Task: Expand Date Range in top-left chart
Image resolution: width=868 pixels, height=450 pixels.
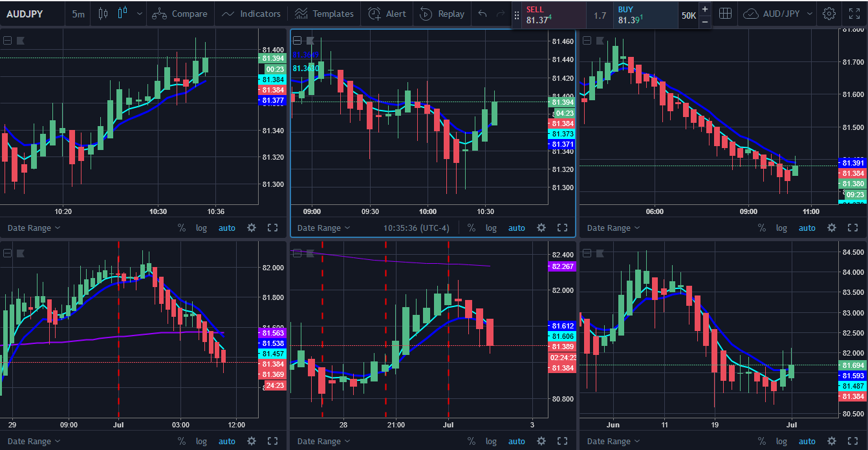Action: (x=34, y=228)
